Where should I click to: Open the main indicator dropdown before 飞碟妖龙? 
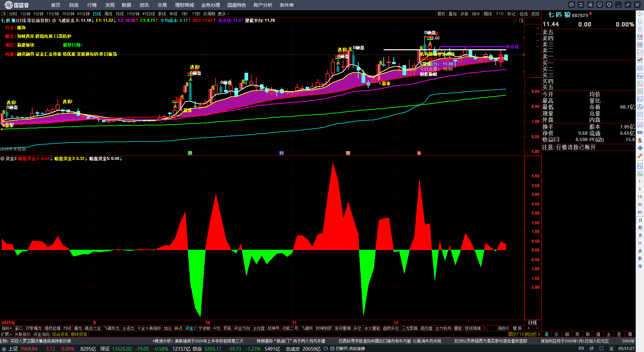point(54,20)
